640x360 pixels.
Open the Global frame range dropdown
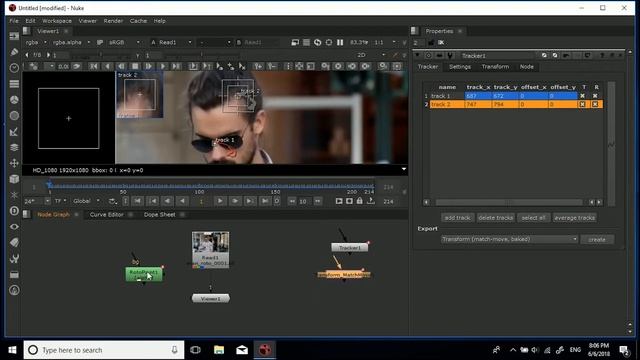pyautogui.click(x=86, y=201)
